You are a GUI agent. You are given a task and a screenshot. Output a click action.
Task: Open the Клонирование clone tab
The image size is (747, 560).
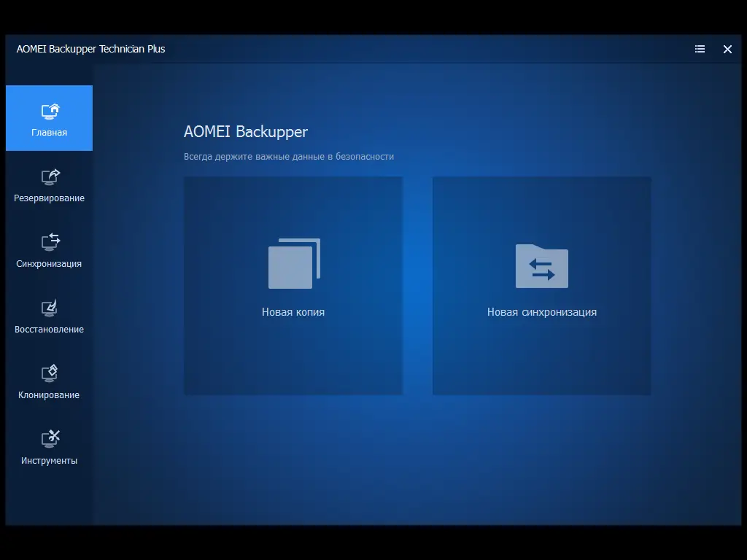point(49,382)
